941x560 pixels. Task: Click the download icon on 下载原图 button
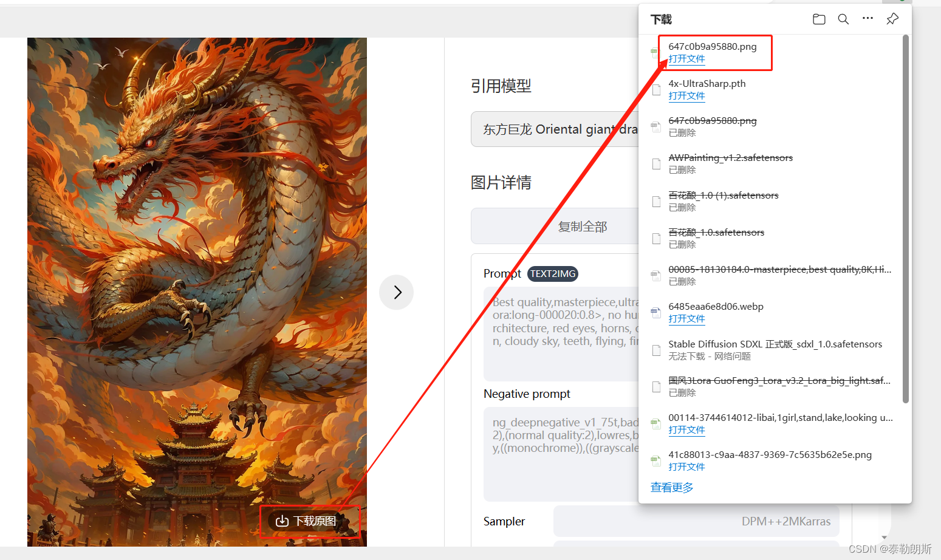pyautogui.click(x=281, y=521)
